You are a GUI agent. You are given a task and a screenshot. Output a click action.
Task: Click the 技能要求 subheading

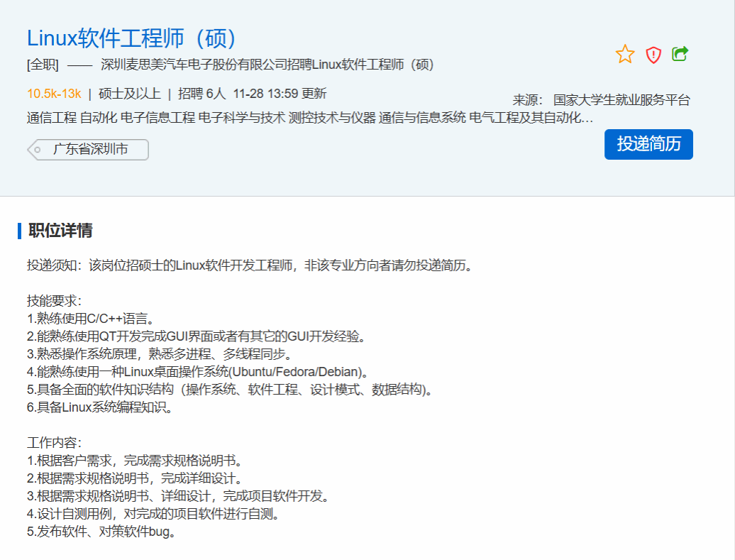click(55, 300)
